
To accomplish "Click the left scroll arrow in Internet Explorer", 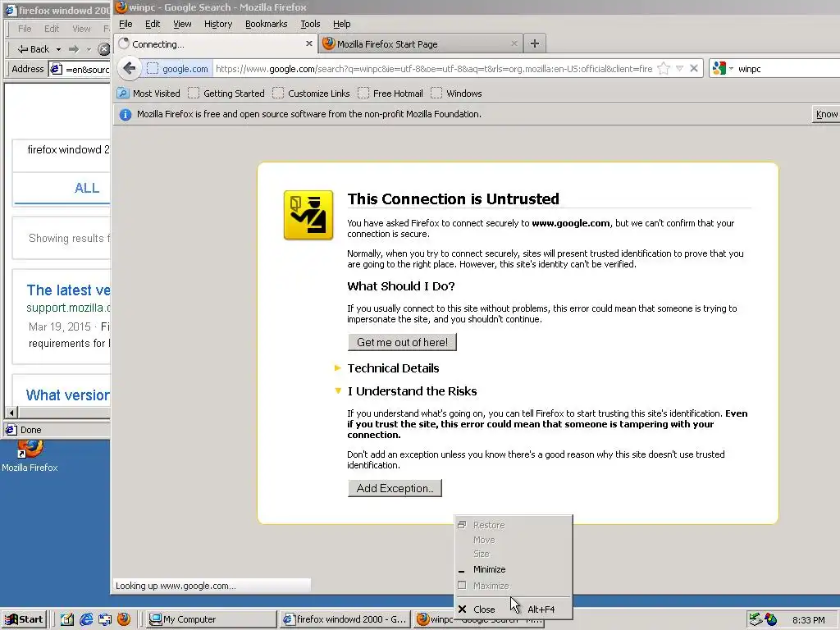I will (11, 413).
